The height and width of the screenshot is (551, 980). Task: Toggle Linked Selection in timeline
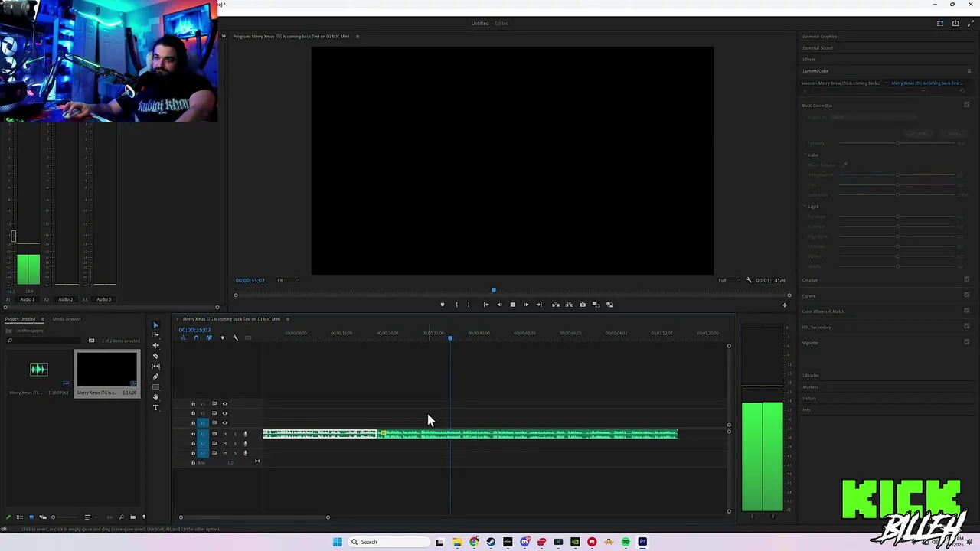pyautogui.click(x=209, y=337)
